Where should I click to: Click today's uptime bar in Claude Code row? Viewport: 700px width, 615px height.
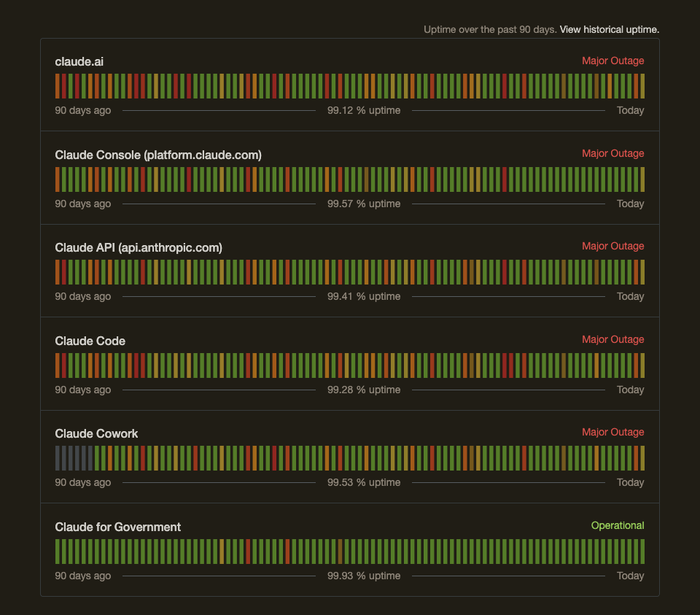(x=642, y=365)
